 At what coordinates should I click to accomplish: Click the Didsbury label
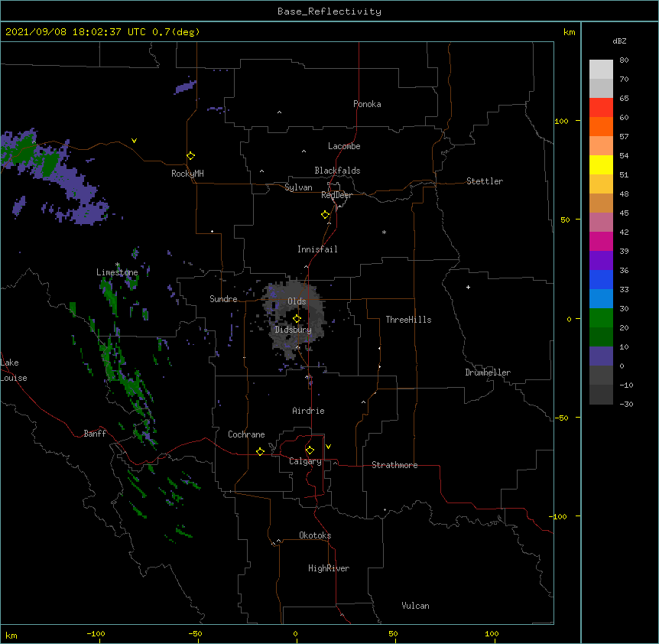(294, 330)
